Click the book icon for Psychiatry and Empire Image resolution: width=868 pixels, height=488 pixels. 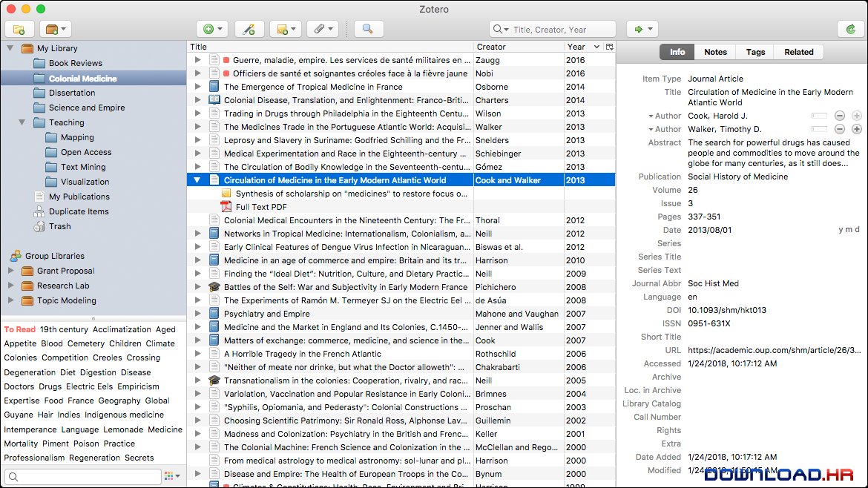[214, 314]
